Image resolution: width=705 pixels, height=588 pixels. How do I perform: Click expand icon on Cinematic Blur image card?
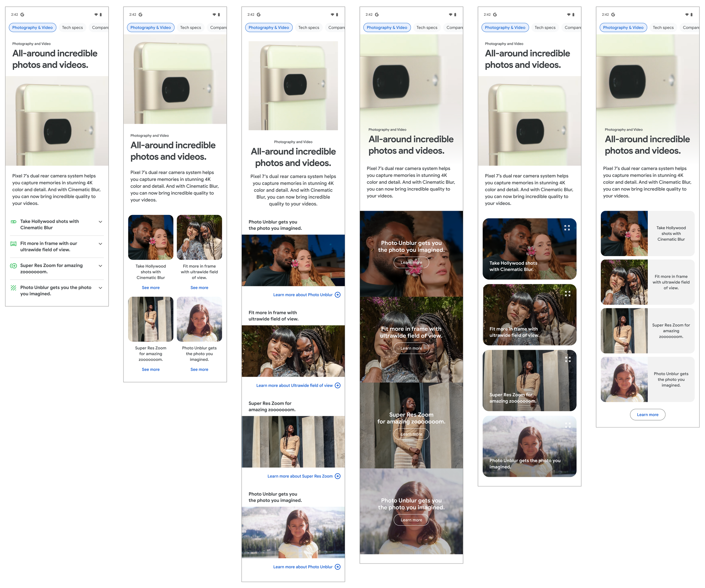pos(567,228)
